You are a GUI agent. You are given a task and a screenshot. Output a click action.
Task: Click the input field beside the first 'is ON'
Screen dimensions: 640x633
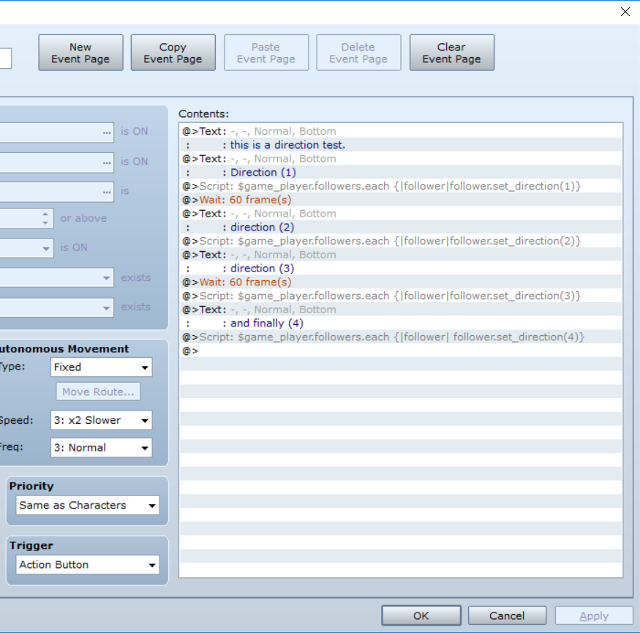click(x=56, y=132)
